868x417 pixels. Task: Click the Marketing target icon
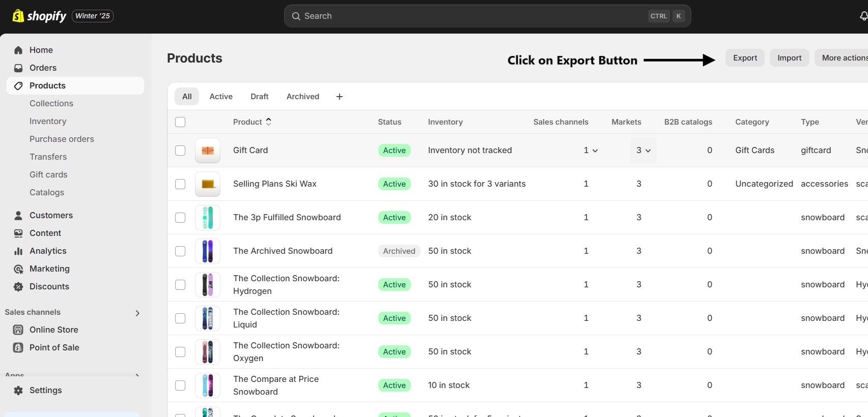tap(18, 269)
